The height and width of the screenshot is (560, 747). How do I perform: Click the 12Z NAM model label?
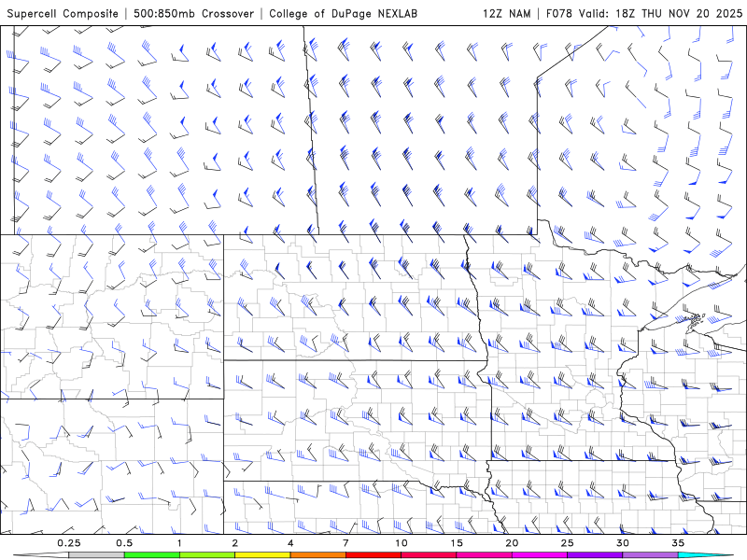(x=506, y=13)
